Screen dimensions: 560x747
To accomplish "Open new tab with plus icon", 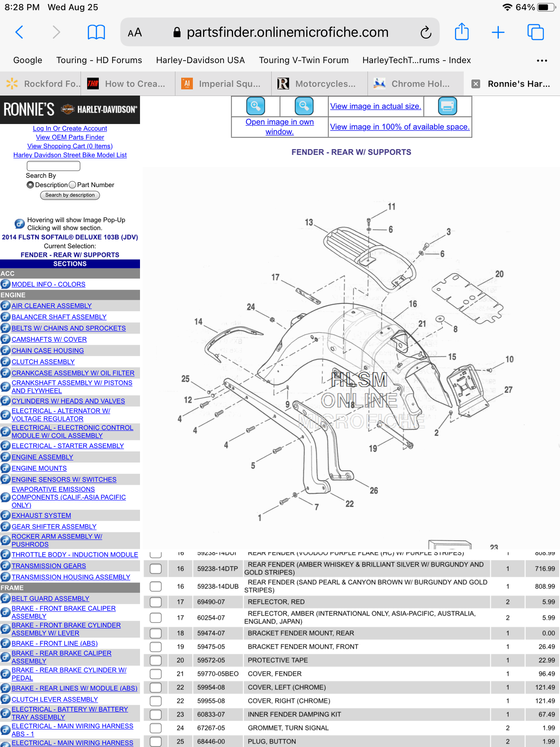I will (498, 32).
